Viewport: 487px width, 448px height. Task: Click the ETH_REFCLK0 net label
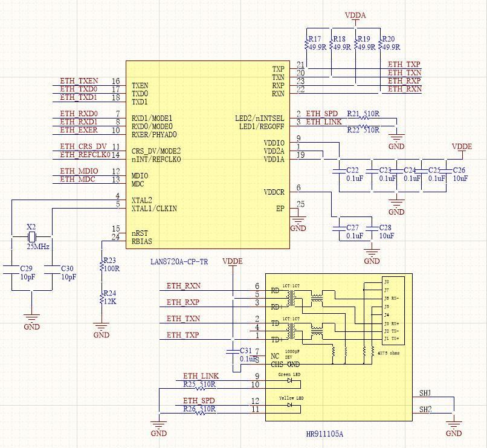(85, 154)
